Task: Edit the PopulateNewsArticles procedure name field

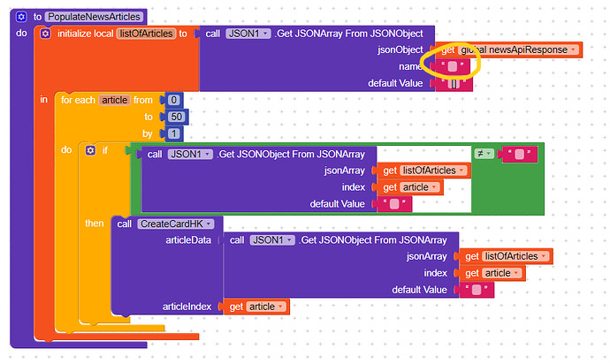Action: click(x=94, y=17)
